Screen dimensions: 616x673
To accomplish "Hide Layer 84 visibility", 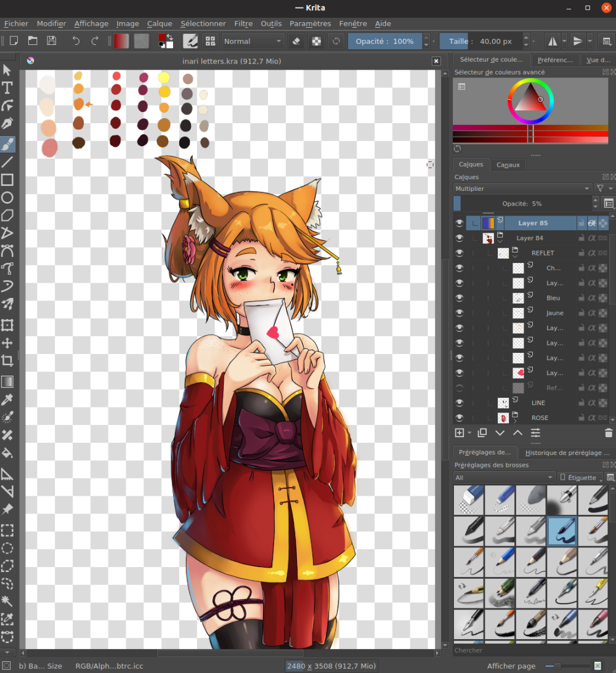I will click(460, 238).
